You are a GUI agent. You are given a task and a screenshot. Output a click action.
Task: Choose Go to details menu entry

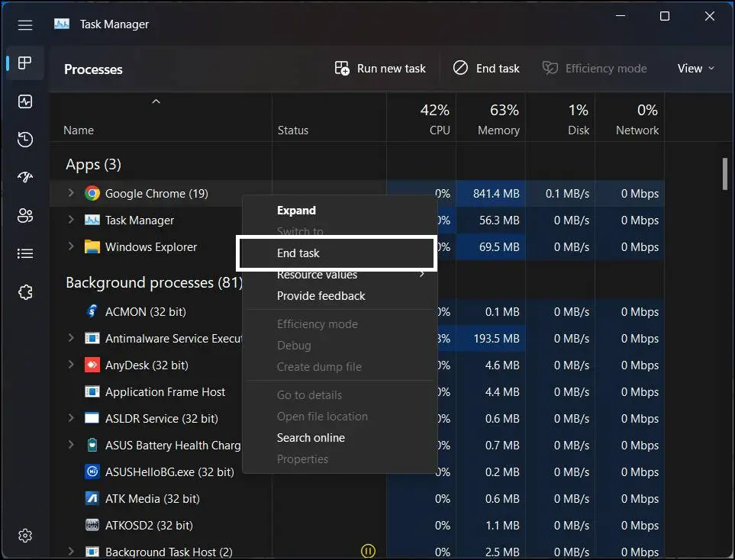[309, 395]
